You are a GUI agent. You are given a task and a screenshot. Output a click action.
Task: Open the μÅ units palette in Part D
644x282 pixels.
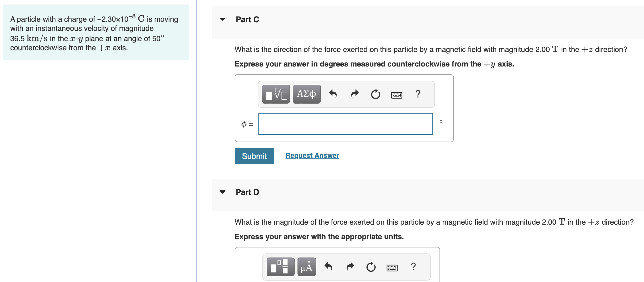(306, 267)
